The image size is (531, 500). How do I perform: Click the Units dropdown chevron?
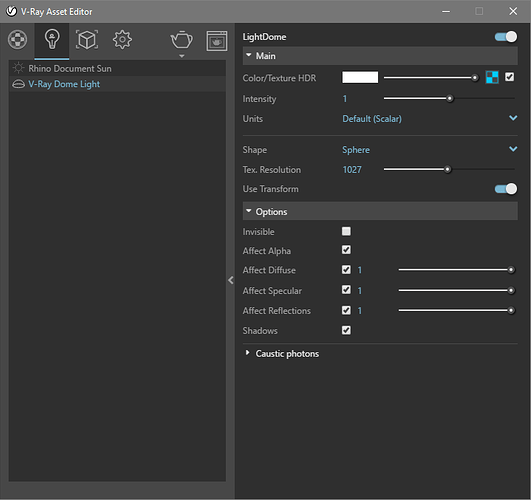pyautogui.click(x=513, y=118)
